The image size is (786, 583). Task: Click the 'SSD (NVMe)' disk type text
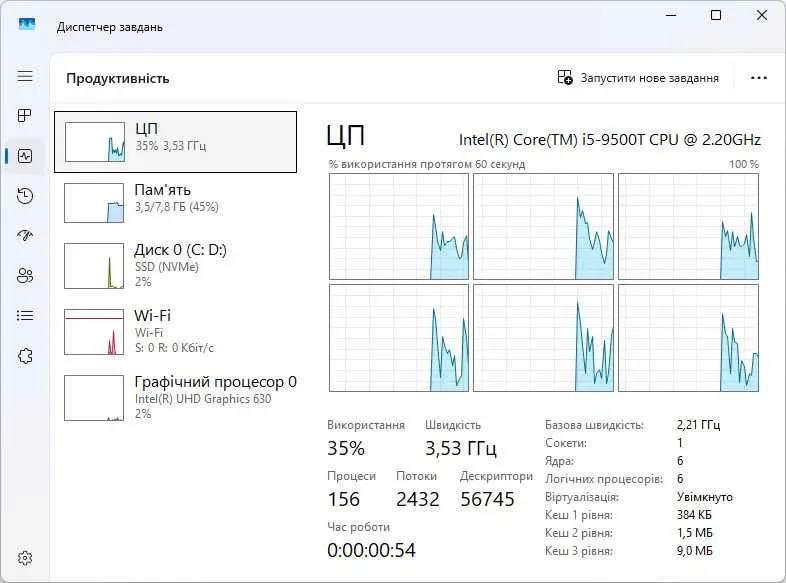[167, 267]
